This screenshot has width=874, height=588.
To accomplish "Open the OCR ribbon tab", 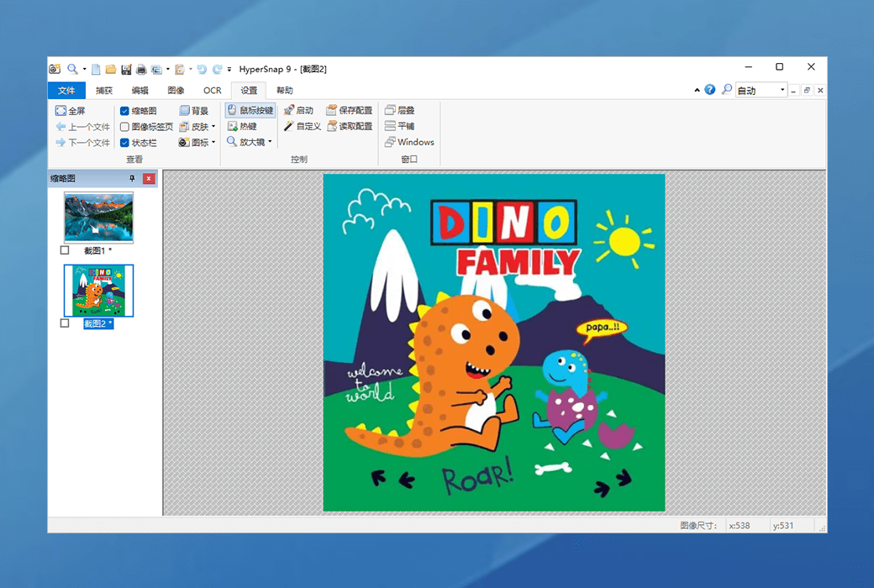I will (x=212, y=91).
